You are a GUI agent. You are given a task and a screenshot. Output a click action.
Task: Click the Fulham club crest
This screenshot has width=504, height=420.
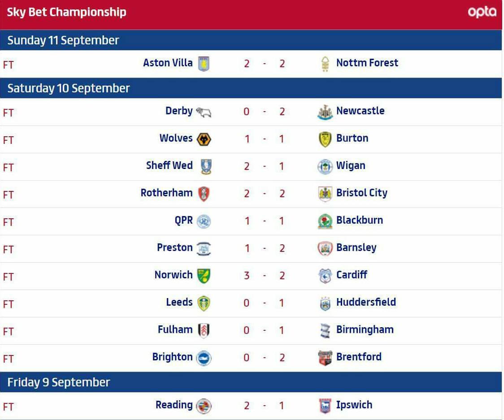pyautogui.click(x=204, y=330)
